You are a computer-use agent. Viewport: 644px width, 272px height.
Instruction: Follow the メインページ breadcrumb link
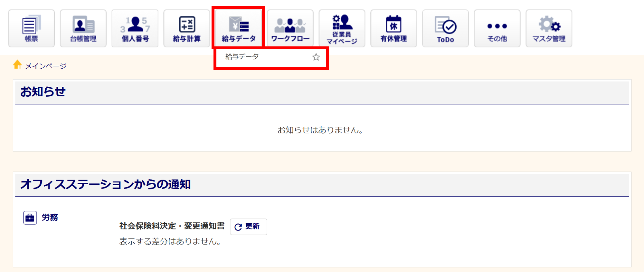click(46, 66)
